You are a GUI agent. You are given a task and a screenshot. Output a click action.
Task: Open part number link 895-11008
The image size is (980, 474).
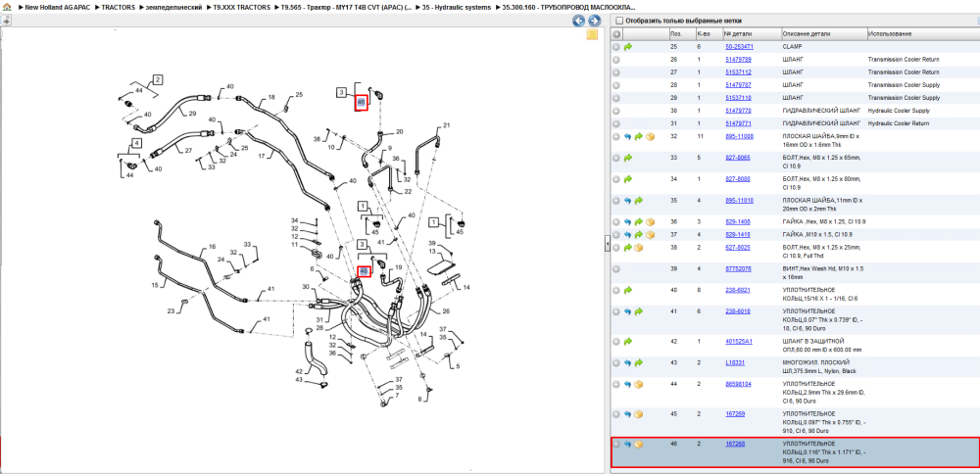pyautogui.click(x=739, y=136)
